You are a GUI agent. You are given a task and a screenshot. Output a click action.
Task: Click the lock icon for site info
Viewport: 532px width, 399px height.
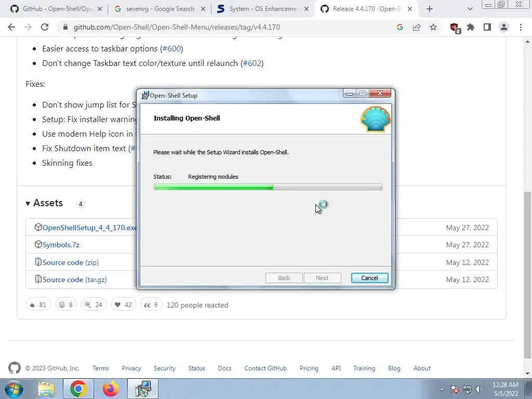coord(65,27)
